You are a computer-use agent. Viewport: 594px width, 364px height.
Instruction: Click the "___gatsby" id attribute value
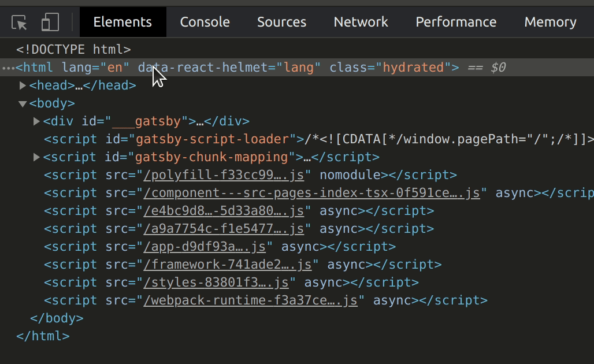[x=146, y=121]
